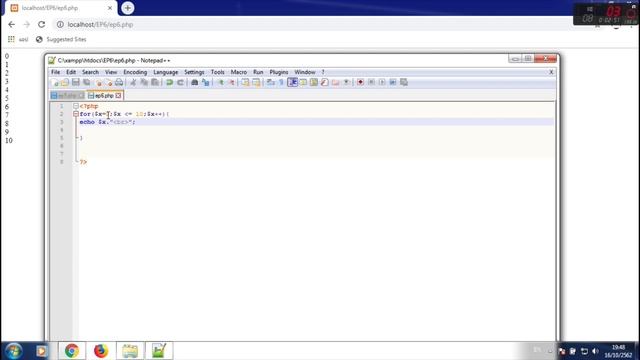
Task: Click Run a Macro Multiple Times icon
Action: pos(393,82)
